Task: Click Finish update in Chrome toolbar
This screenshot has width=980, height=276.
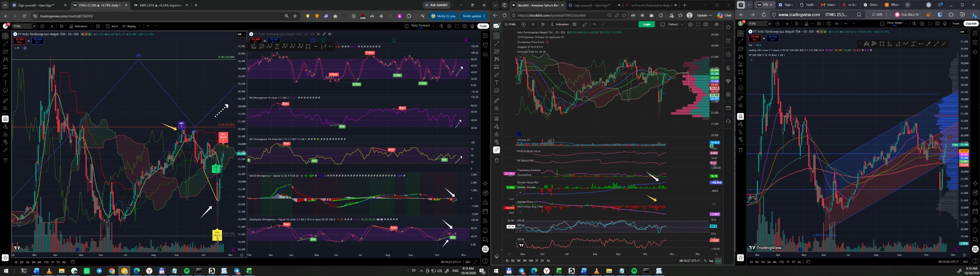Action: pos(474,16)
